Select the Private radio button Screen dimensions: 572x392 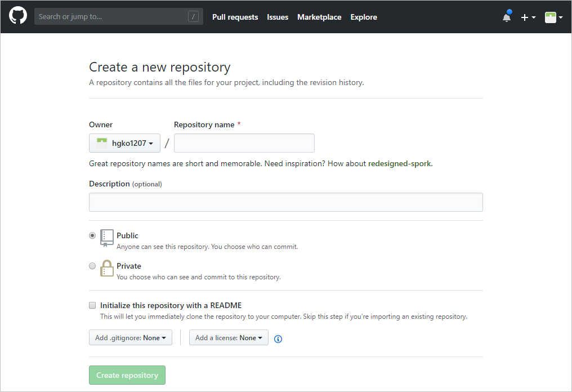click(x=92, y=266)
